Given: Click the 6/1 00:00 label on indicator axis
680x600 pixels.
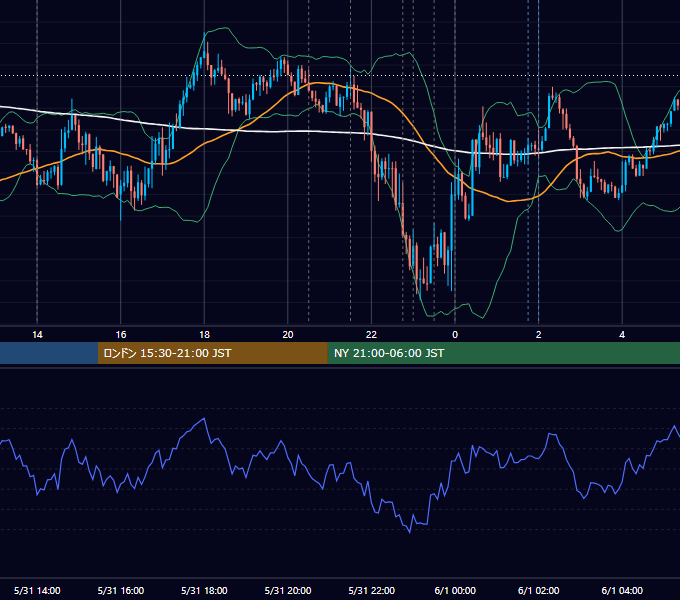Looking at the screenshot, I should click(x=455, y=590).
